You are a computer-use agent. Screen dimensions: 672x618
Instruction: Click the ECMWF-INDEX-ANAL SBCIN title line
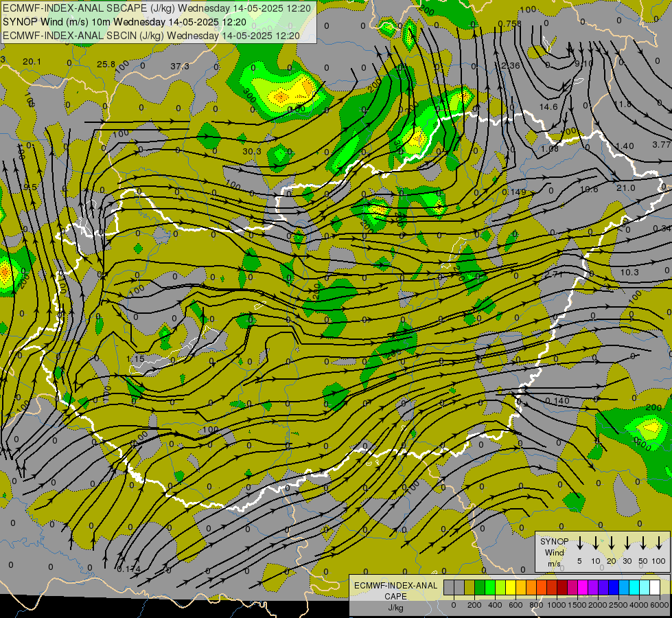[151, 36]
